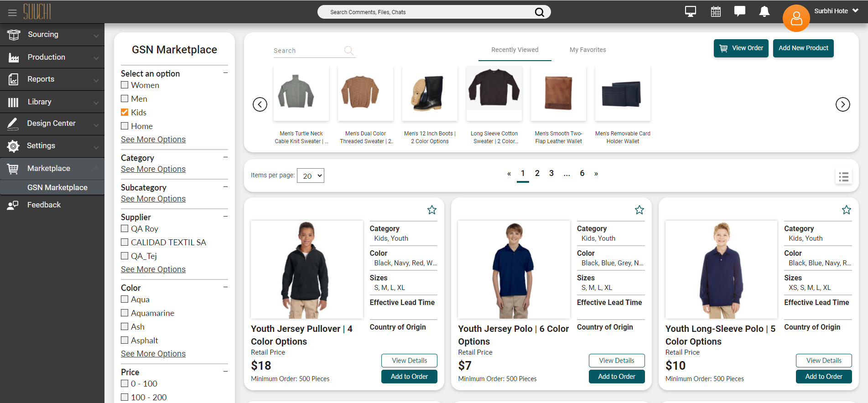Check the QA Roy supplier
868x403 pixels.
pos(125,228)
